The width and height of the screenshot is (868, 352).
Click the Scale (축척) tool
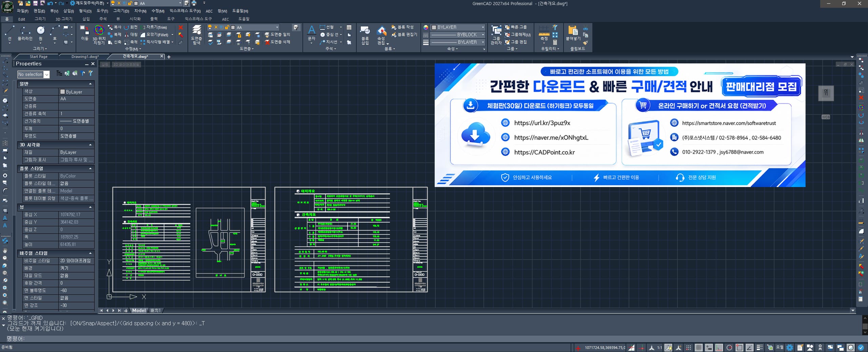tap(131, 42)
